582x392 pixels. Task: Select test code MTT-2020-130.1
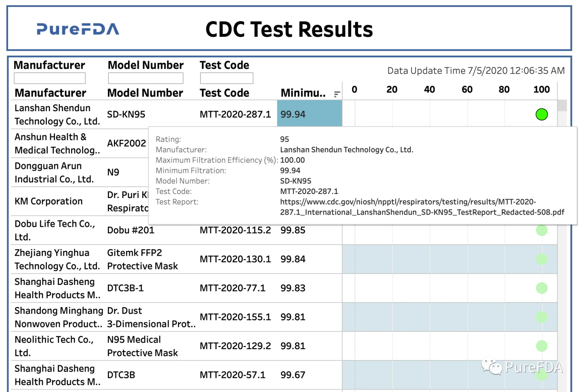(x=235, y=259)
